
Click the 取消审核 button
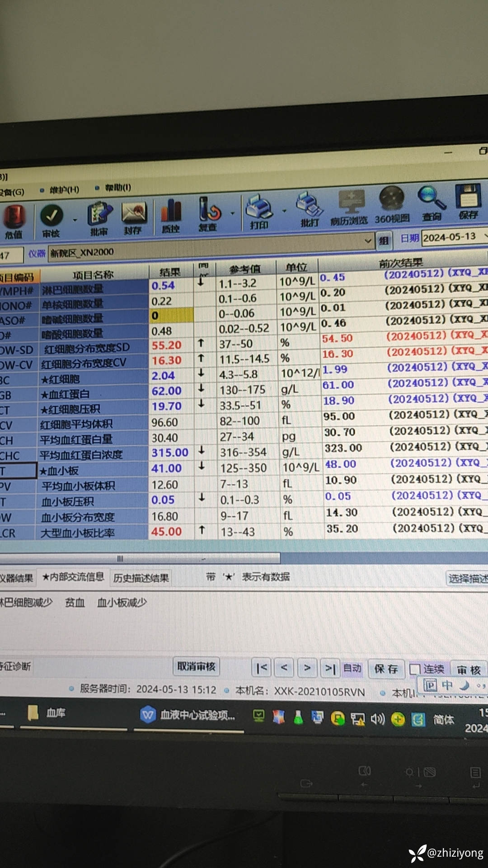(x=196, y=666)
